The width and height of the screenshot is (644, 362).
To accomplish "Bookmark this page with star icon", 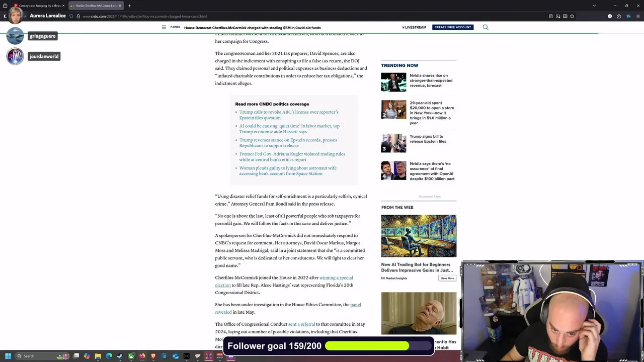I will pyautogui.click(x=572, y=16).
